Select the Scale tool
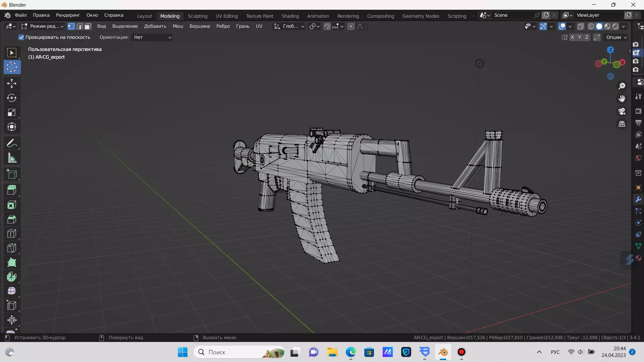 (12, 112)
